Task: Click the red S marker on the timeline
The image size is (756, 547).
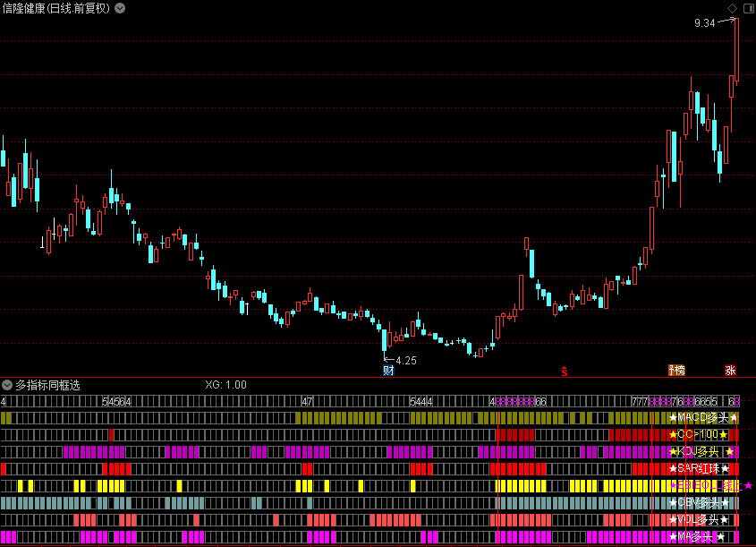Action: (565, 371)
